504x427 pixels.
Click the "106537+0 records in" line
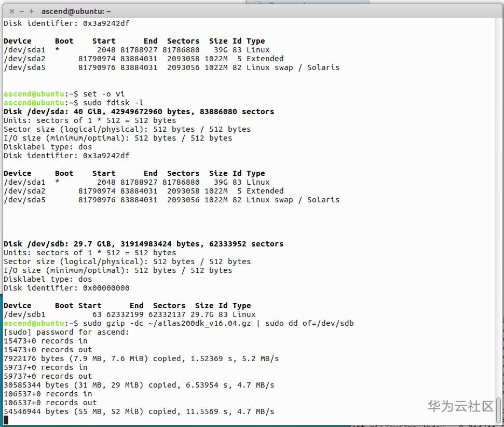click(x=48, y=394)
